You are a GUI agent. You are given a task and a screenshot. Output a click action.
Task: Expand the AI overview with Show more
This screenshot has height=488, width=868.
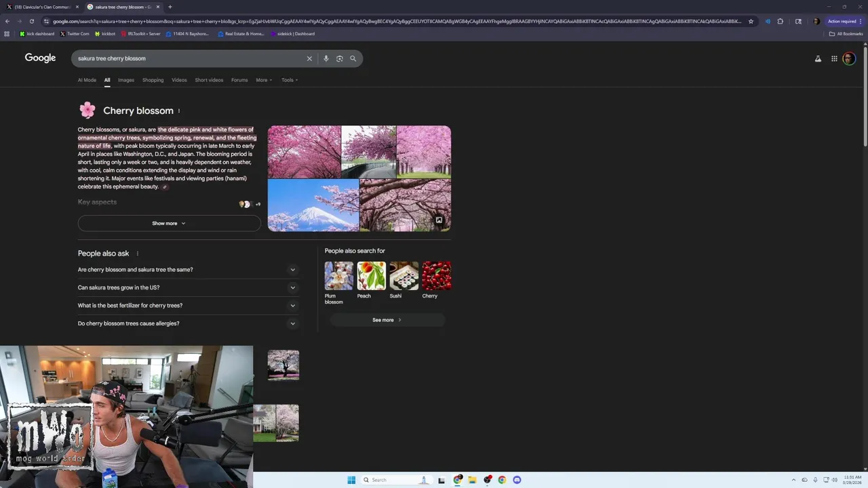coord(169,223)
